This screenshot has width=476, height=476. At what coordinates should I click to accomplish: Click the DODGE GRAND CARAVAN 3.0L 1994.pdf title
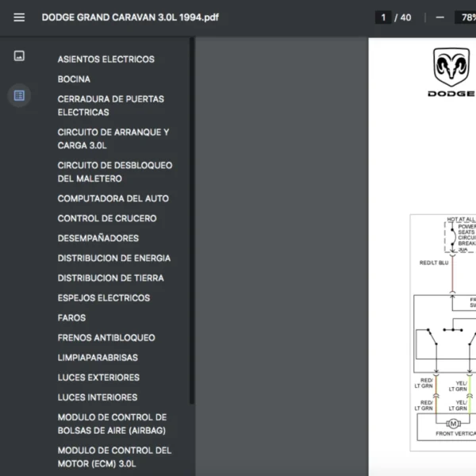130,17
